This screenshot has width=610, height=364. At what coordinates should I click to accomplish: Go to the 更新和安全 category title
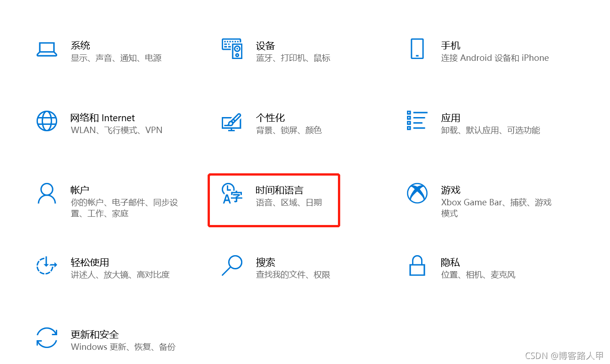pyautogui.click(x=95, y=334)
